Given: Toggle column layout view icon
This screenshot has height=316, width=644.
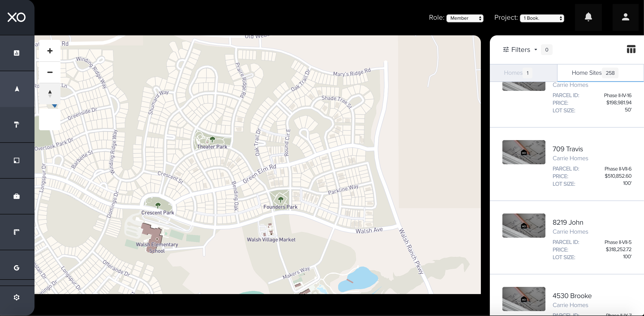Looking at the screenshot, I should (x=631, y=49).
